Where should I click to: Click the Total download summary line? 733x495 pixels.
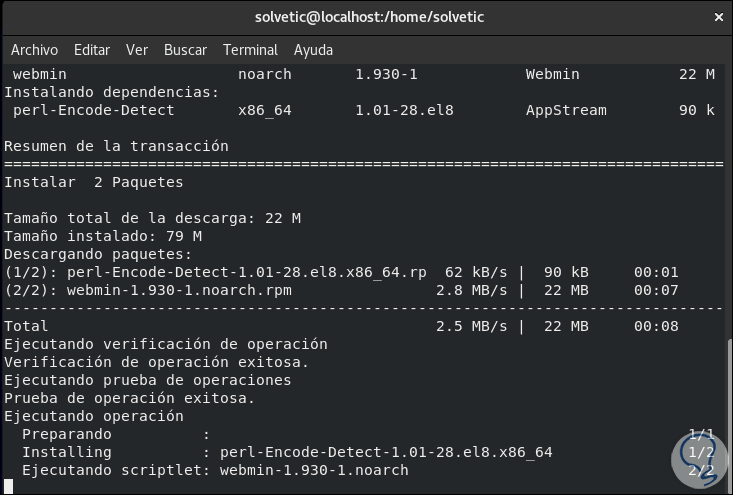point(27,326)
